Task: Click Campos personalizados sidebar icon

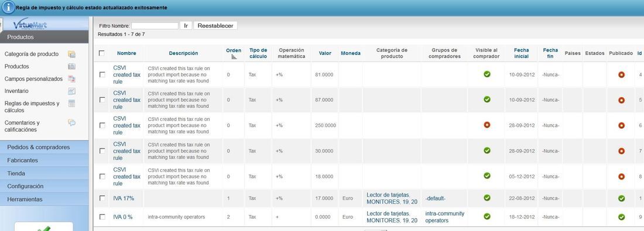Action: pyautogui.click(x=71, y=79)
